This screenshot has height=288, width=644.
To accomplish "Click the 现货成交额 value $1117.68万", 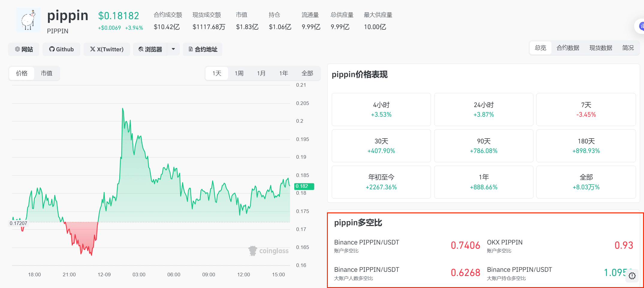I will point(209,27).
